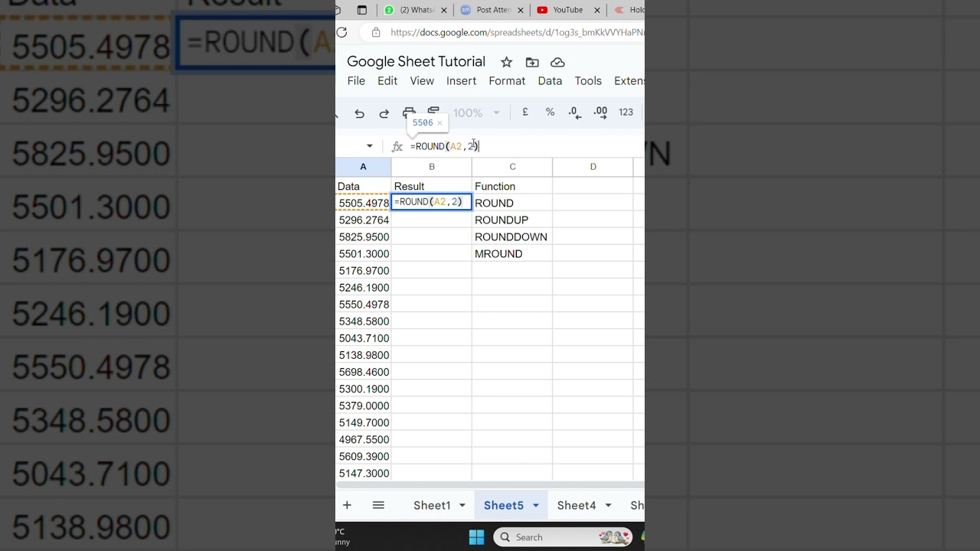This screenshot has height=551, width=980.
Task: Open the All Sheets list icon
Action: coord(378,505)
